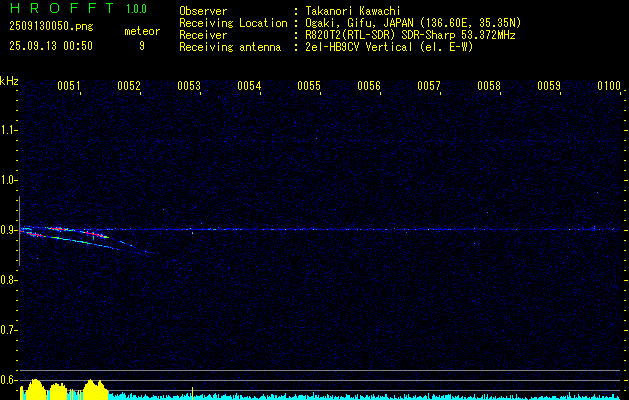Viewport: 629px width, 400px height.
Task: Select the 0053 time marker
Action: 189,86
